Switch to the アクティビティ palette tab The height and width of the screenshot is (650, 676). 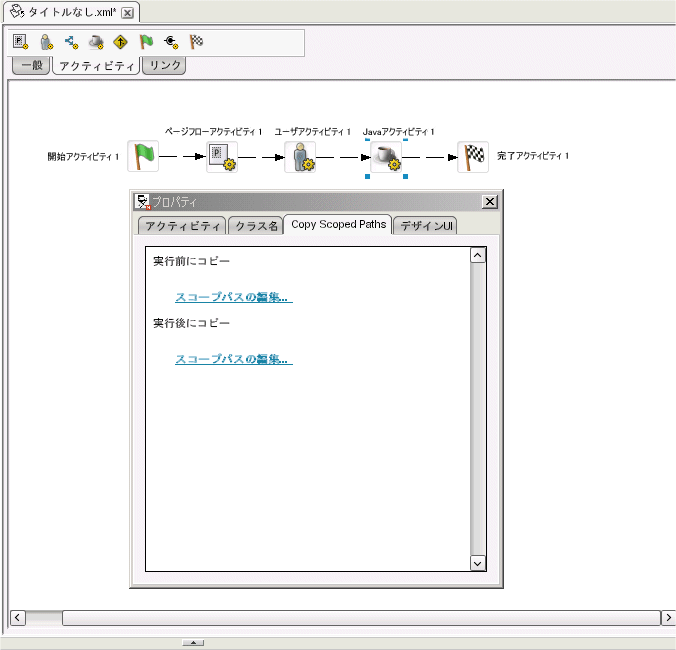point(96,66)
